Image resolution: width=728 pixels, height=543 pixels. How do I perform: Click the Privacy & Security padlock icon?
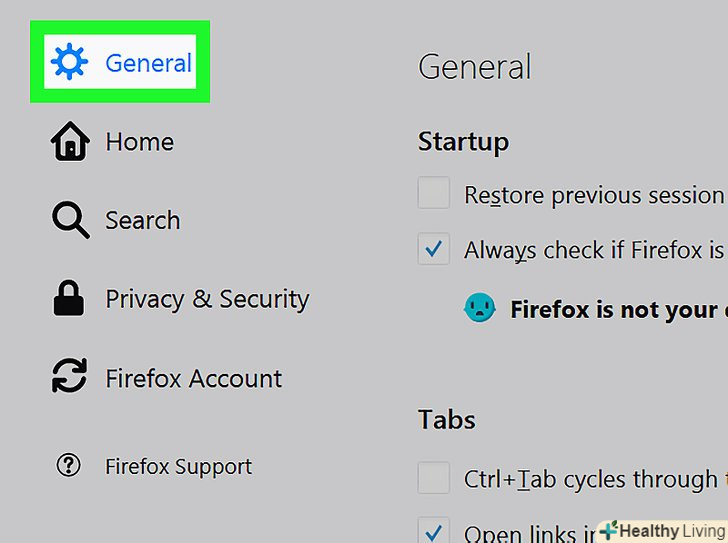point(69,299)
